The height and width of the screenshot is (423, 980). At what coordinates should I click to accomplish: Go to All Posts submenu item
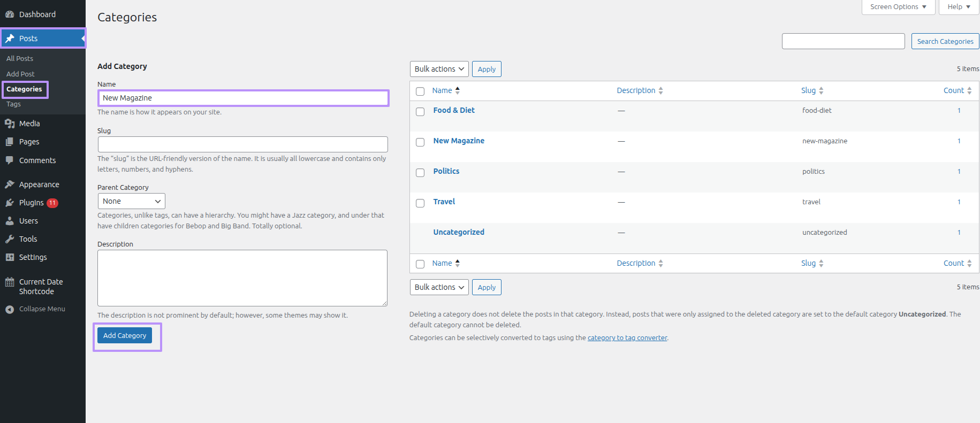[x=20, y=58]
